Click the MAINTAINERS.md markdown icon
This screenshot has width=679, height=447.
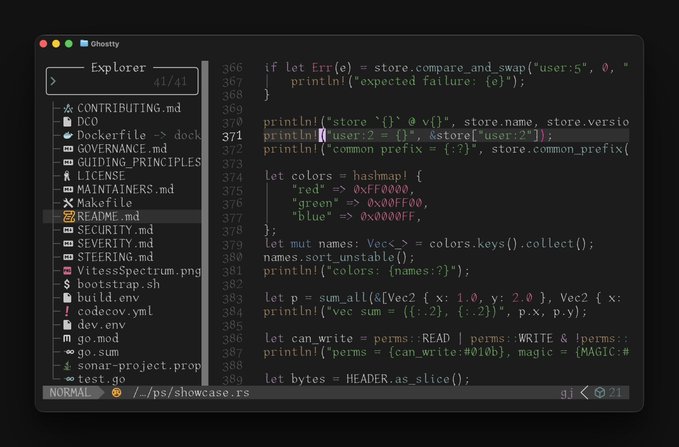pos(68,189)
